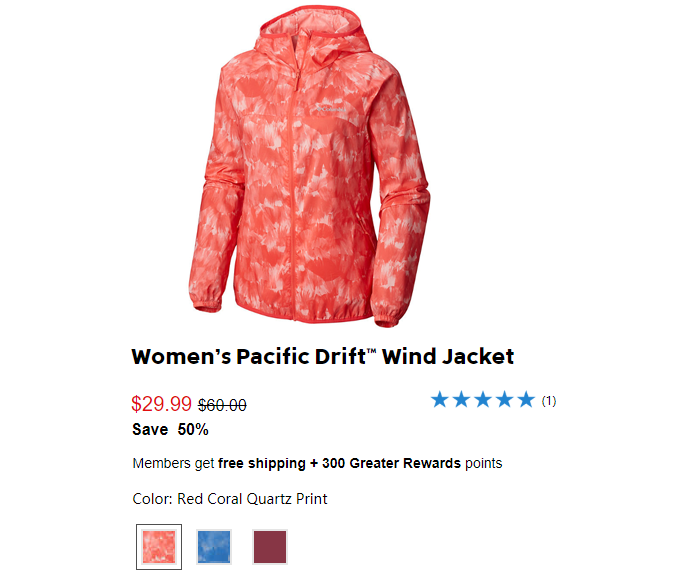
Task: Open the coral jacket product image
Action: click(x=308, y=166)
